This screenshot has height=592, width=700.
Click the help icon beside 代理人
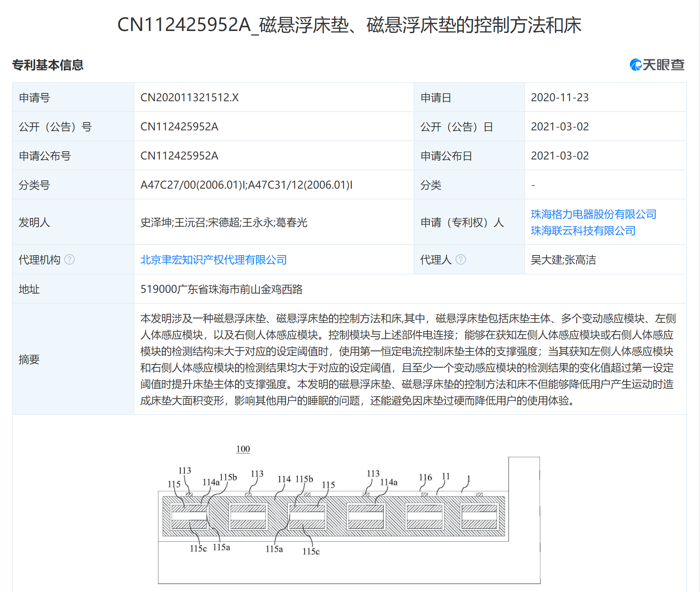pos(461,259)
